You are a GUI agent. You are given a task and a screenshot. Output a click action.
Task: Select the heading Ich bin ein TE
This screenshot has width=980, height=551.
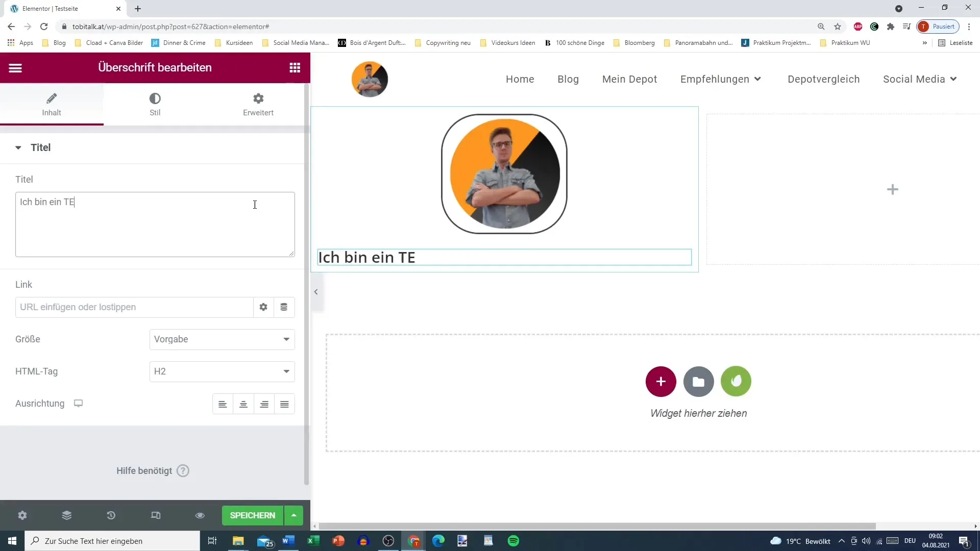coord(504,258)
